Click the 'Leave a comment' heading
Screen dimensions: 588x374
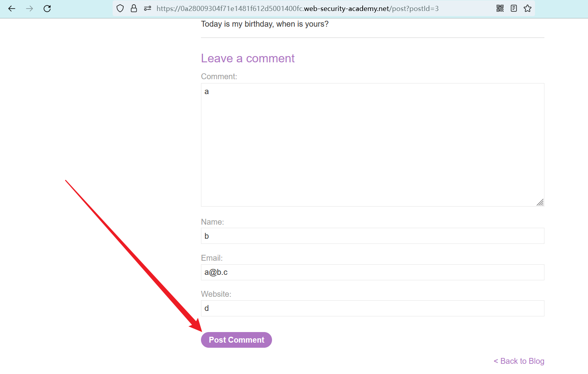pos(248,58)
